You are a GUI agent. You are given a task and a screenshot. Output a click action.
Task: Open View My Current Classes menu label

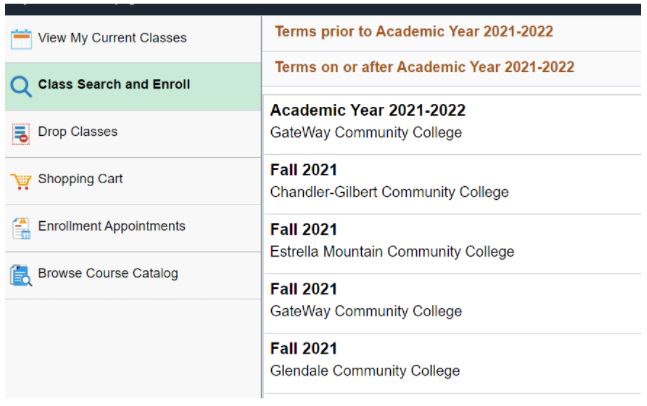click(112, 38)
